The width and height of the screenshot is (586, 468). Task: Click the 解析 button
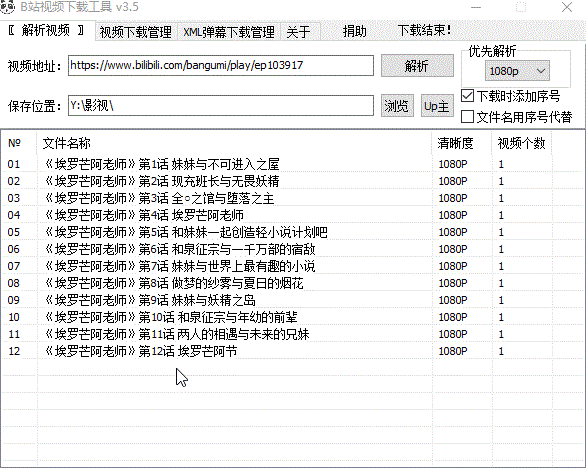tap(417, 65)
